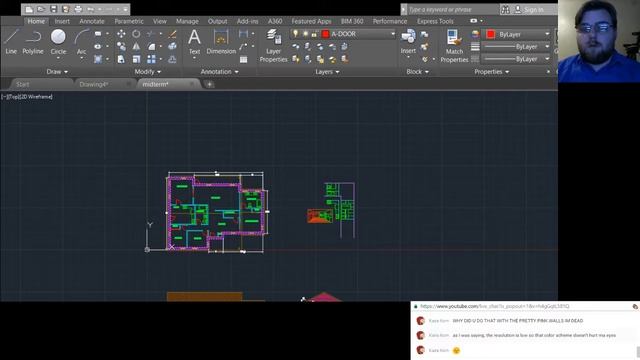
Task: Expand the Layers panel
Action: click(327, 72)
